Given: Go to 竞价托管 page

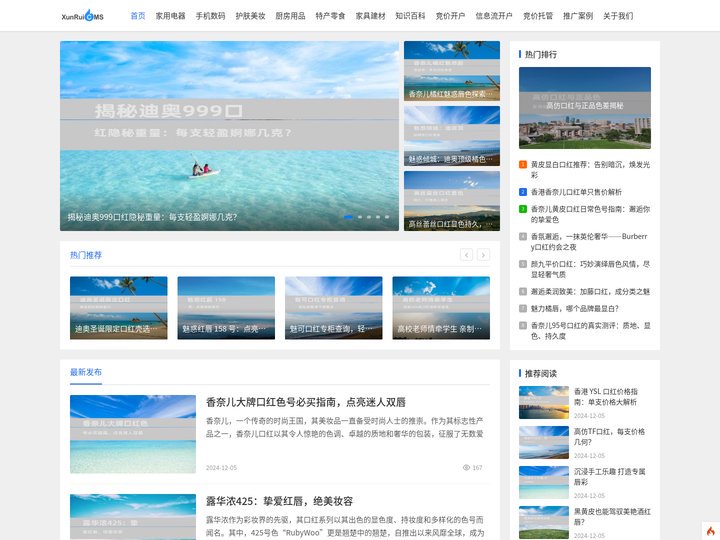Looking at the screenshot, I should tap(538, 16).
